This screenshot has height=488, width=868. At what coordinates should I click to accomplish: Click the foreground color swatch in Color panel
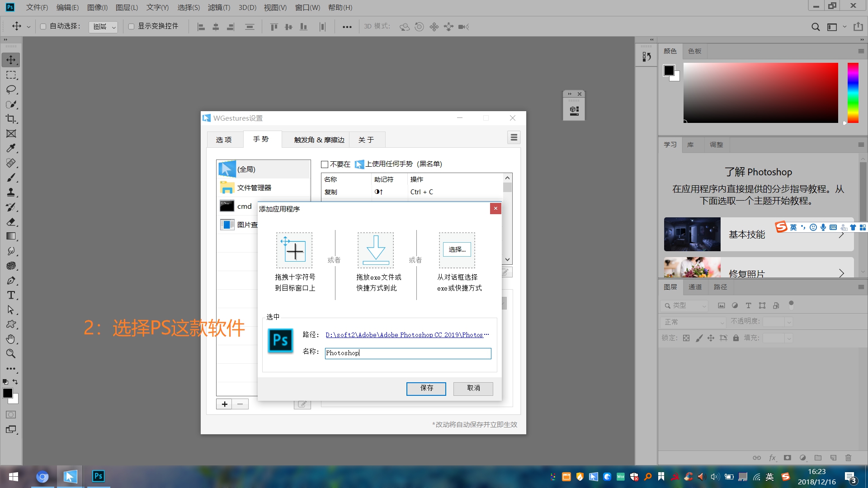point(669,70)
